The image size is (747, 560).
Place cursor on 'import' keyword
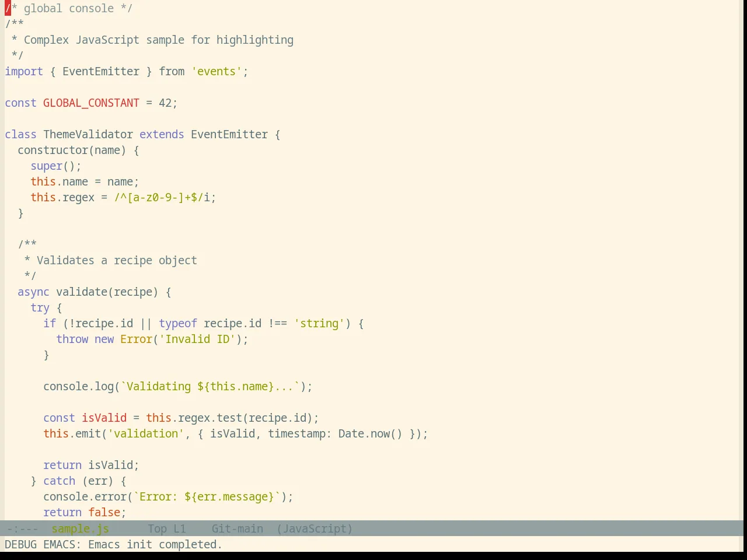24,71
